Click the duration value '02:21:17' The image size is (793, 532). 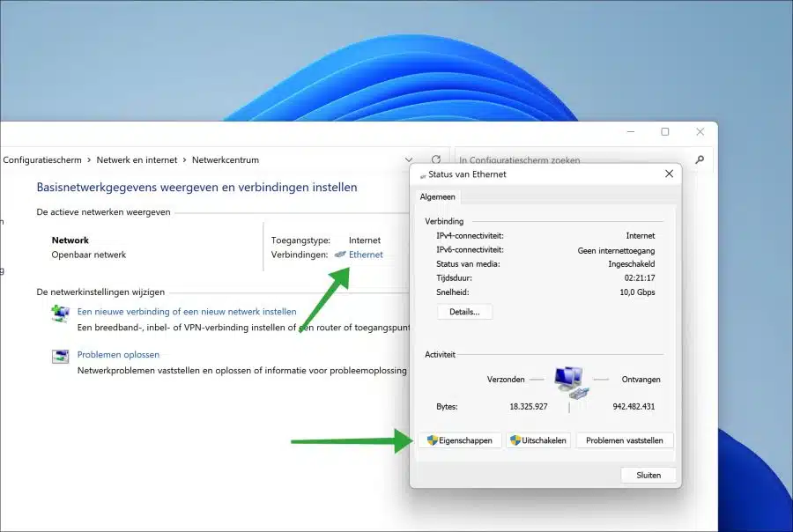(640, 278)
